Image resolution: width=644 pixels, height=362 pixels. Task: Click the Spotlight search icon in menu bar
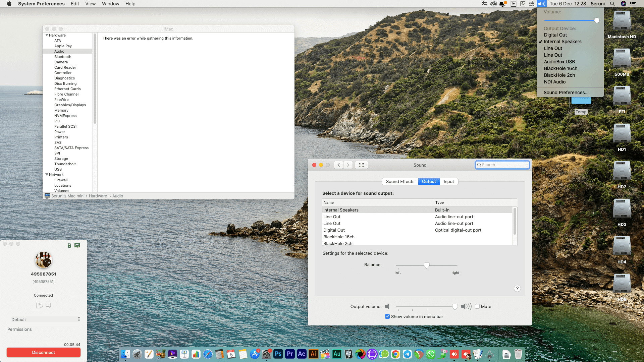[612, 4]
